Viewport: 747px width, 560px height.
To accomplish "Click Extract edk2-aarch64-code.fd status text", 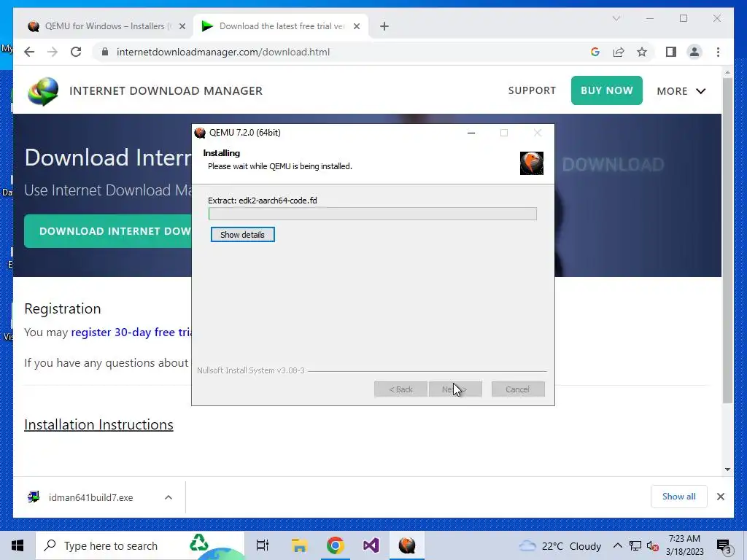I will 263,201.
